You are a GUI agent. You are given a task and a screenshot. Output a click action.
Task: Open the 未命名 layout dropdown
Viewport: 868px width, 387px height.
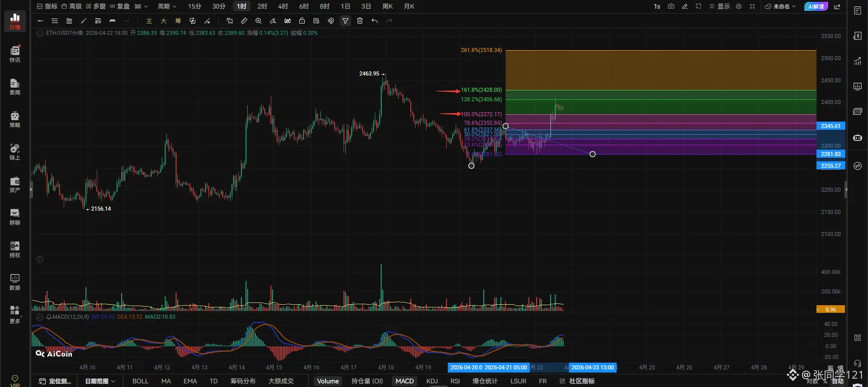[x=780, y=6]
